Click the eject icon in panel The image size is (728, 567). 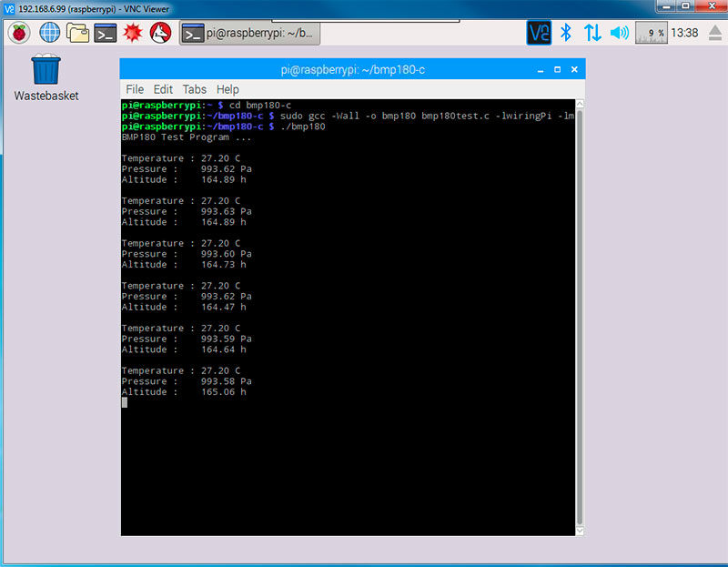coord(714,33)
